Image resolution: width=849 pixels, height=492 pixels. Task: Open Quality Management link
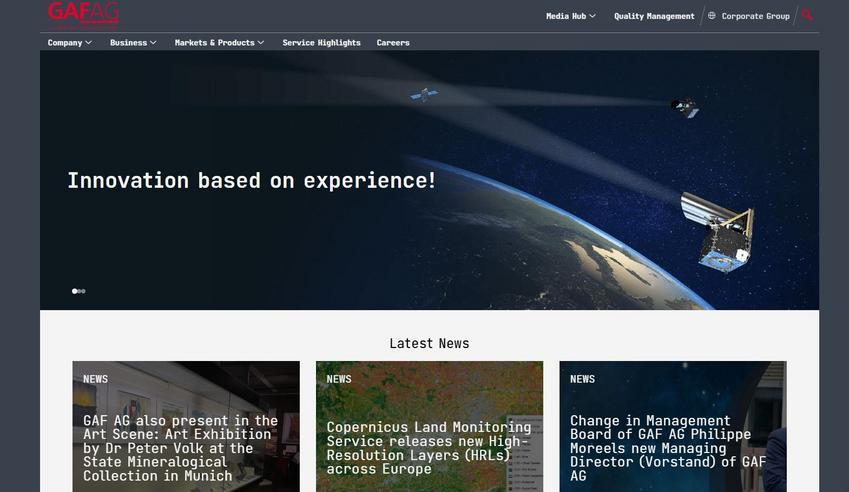click(x=654, y=16)
